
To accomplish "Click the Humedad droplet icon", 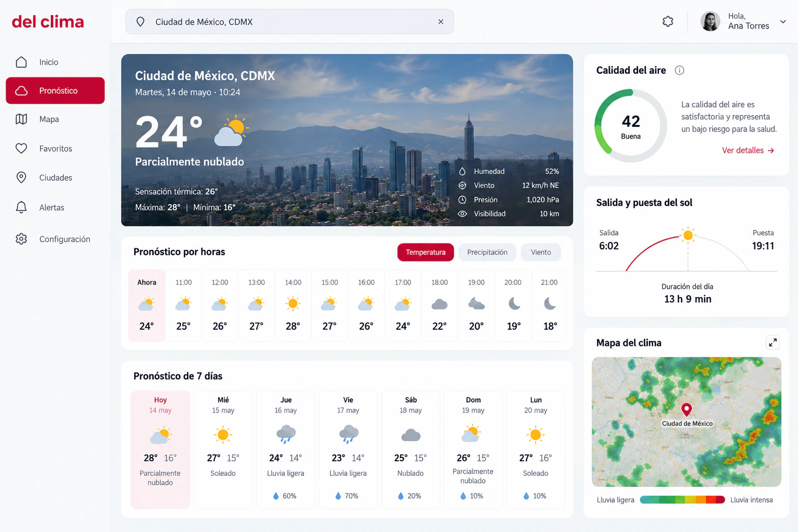I will 462,171.
